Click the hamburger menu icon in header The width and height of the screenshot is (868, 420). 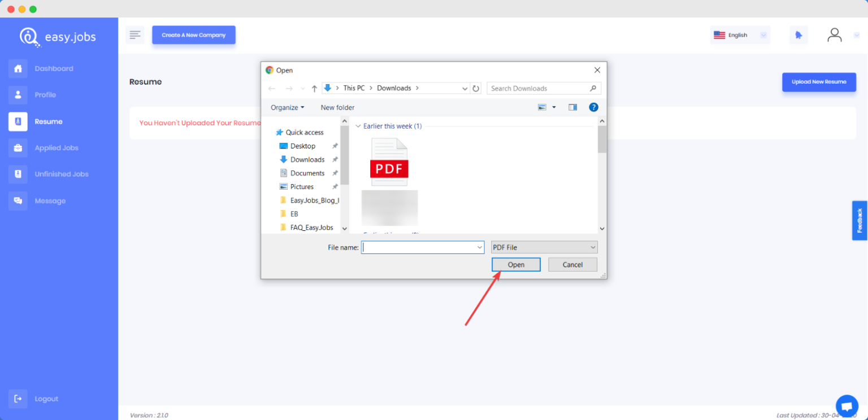click(x=134, y=35)
